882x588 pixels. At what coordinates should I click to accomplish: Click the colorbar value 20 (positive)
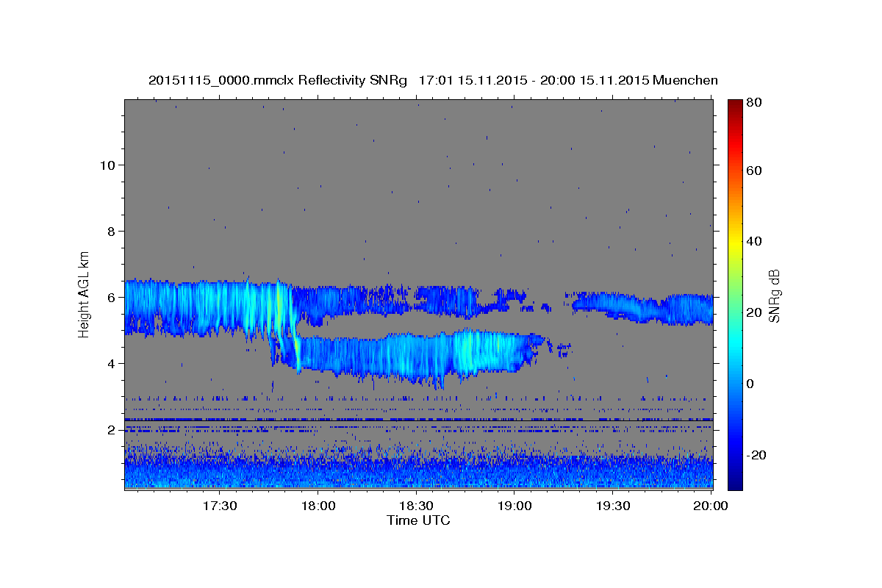point(755,312)
